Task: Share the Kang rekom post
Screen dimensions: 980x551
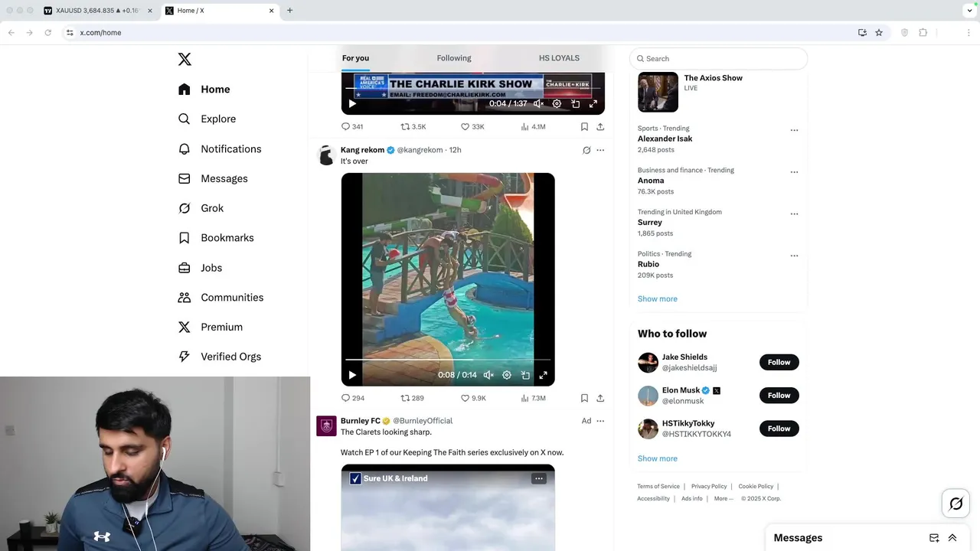Action: [x=600, y=398]
